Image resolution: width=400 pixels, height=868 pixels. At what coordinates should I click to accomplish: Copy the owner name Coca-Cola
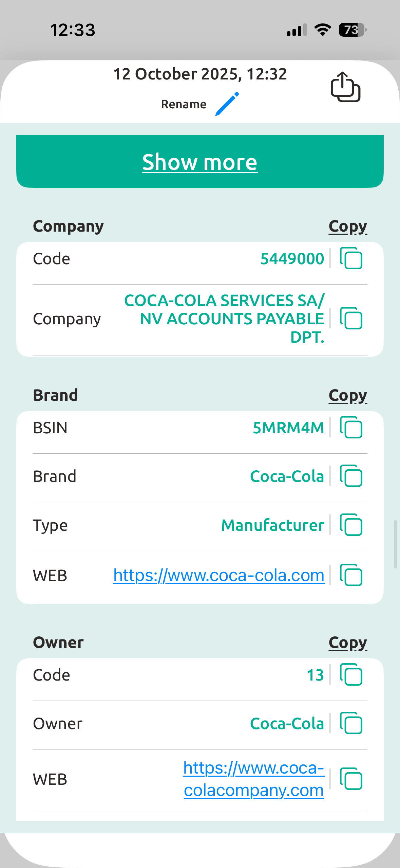click(x=350, y=723)
